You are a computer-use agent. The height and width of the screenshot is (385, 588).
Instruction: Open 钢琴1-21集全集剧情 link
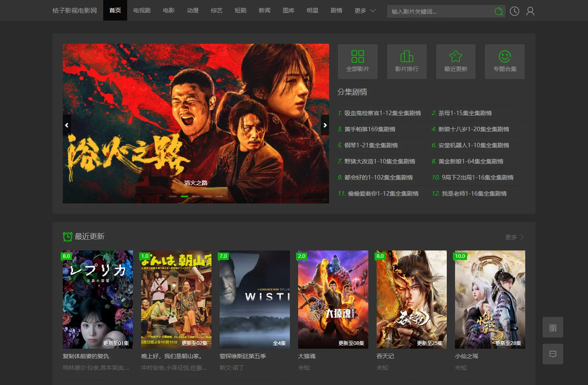point(371,145)
